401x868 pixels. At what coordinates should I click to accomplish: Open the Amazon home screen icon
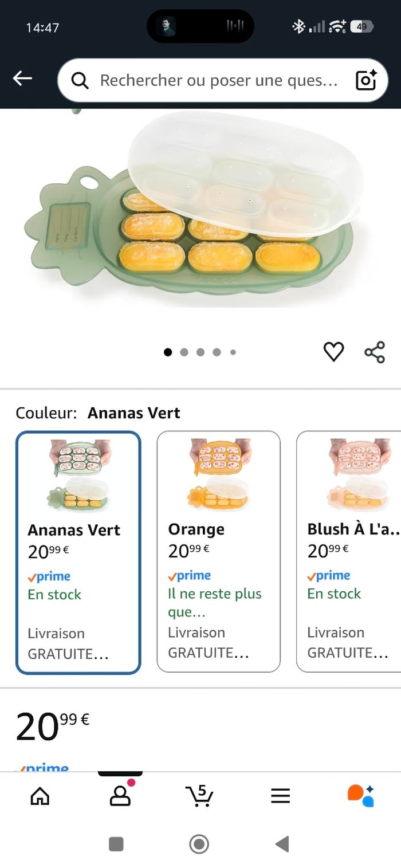pyautogui.click(x=39, y=795)
